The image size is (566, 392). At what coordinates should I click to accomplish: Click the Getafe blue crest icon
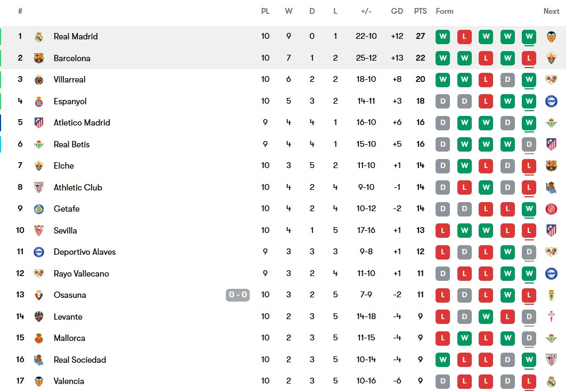(x=39, y=209)
